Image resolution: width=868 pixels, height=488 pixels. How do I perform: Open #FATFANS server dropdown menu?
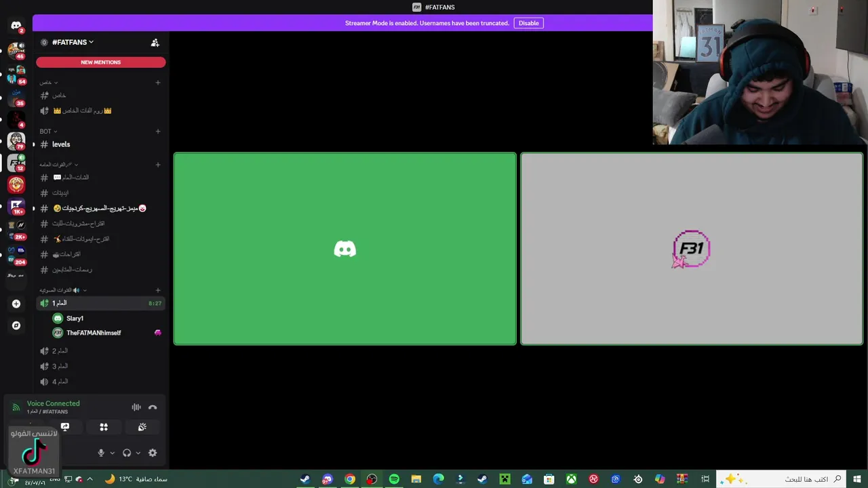coord(73,42)
